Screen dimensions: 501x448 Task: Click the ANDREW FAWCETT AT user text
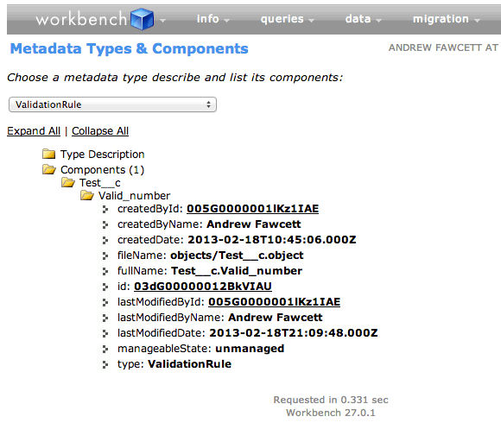(x=443, y=47)
